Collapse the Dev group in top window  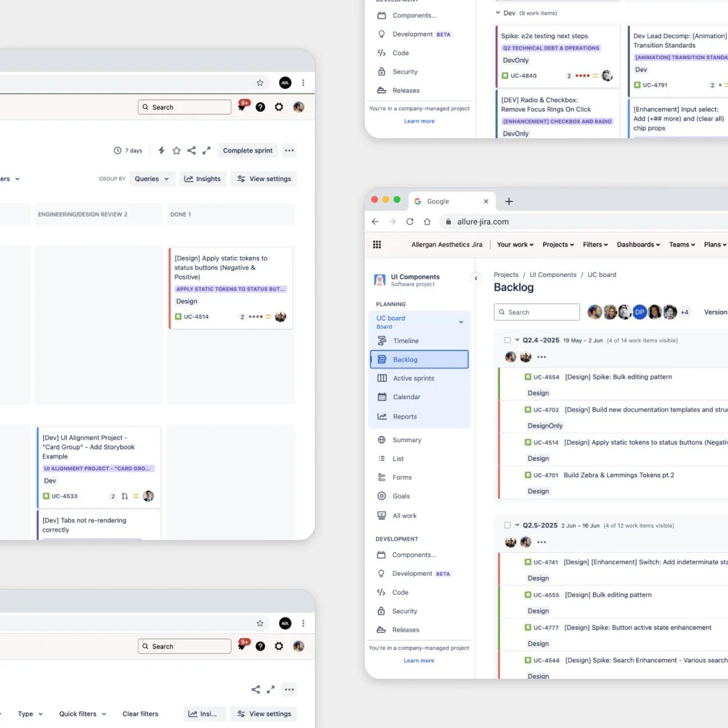(497, 13)
